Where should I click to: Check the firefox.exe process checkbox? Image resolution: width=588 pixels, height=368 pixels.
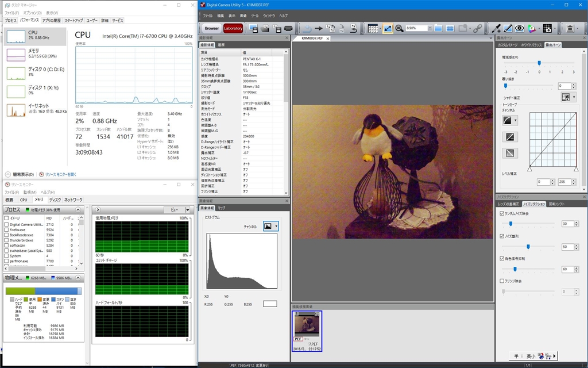[6, 229]
